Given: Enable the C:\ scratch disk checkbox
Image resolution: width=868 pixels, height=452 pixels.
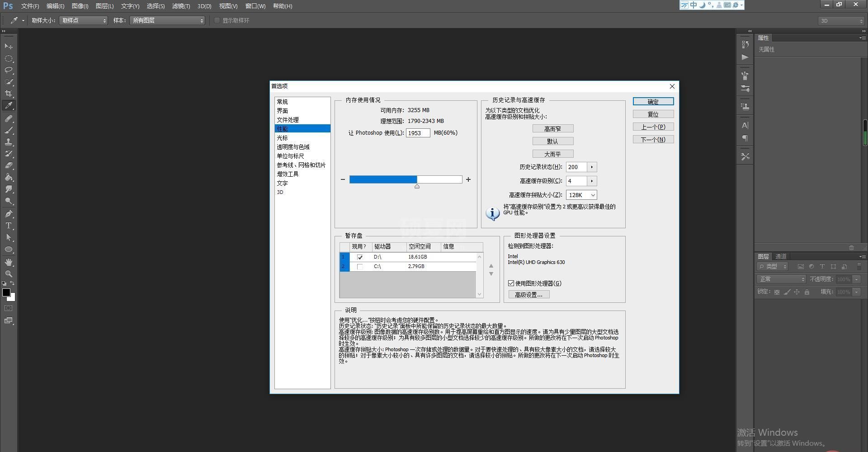Looking at the screenshot, I should 360,267.
